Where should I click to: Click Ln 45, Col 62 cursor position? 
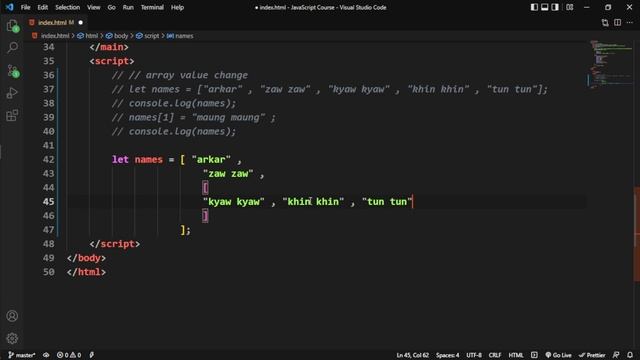[x=412, y=355]
